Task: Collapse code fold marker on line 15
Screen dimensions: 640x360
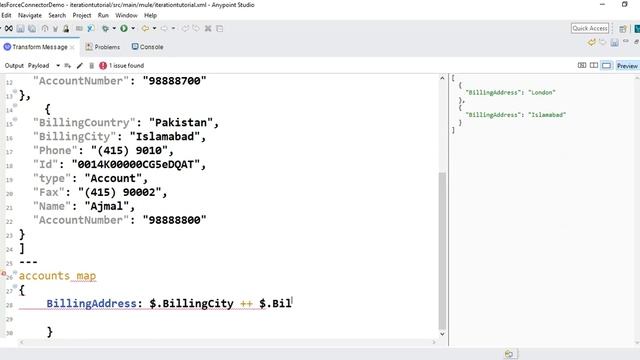Action: [15, 119]
